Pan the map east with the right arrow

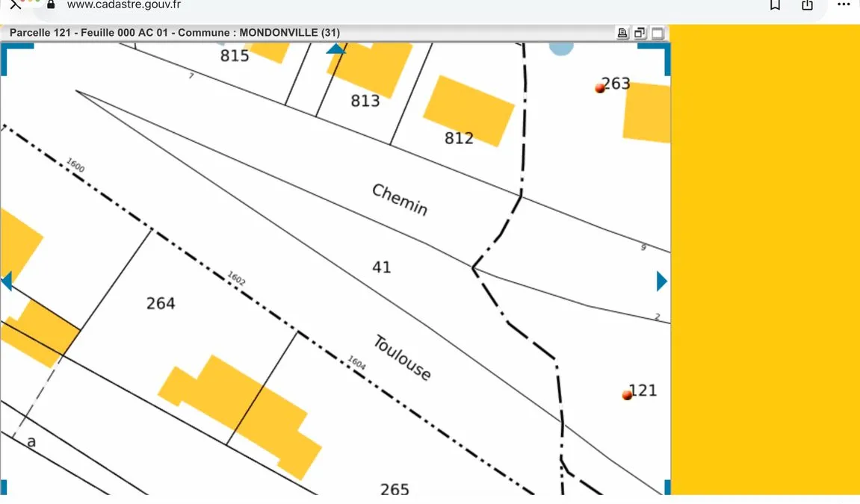(x=662, y=281)
